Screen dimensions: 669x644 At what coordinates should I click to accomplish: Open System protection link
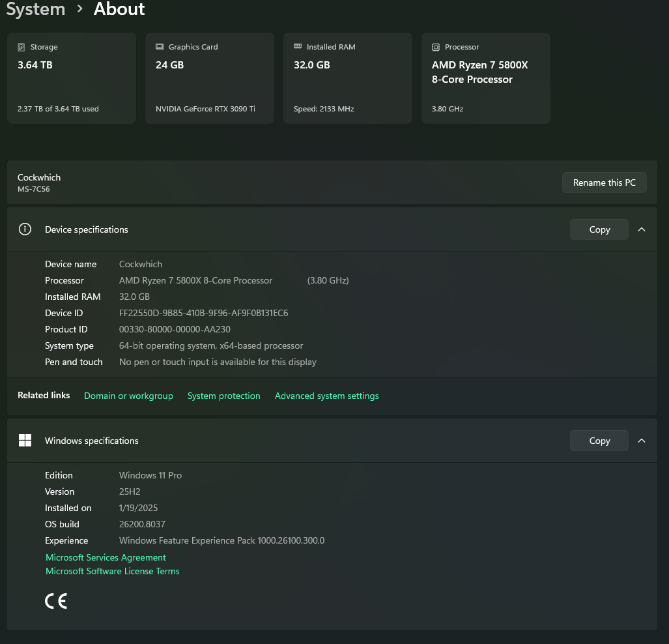pyautogui.click(x=223, y=396)
